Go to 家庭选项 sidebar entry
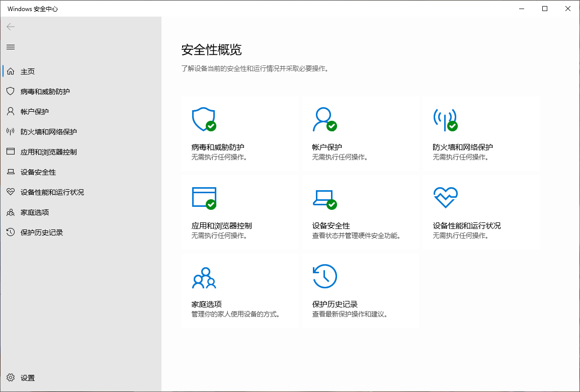 (35, 212)
